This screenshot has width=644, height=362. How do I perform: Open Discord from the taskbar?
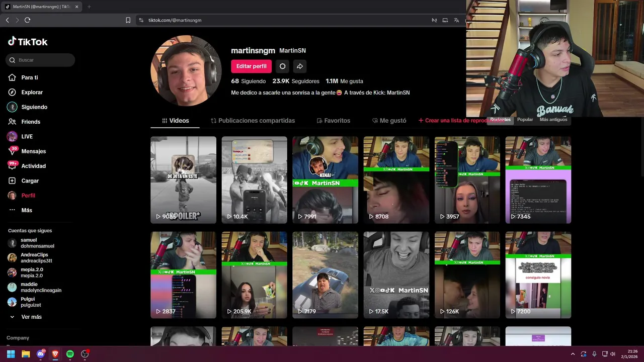[x=41, y=354]
